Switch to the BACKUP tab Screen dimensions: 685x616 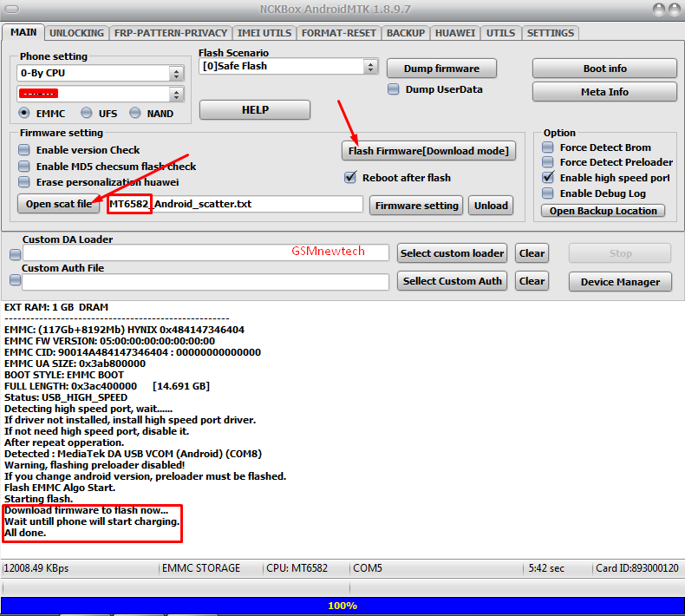406,33
